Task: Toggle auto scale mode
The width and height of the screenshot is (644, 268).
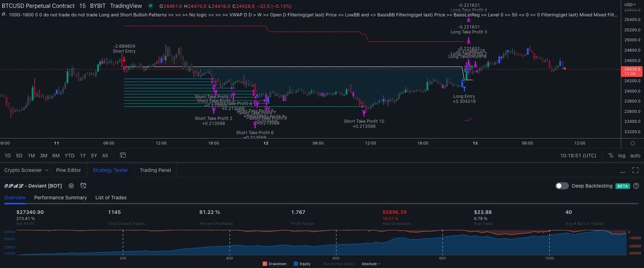Action: point(635,155)
